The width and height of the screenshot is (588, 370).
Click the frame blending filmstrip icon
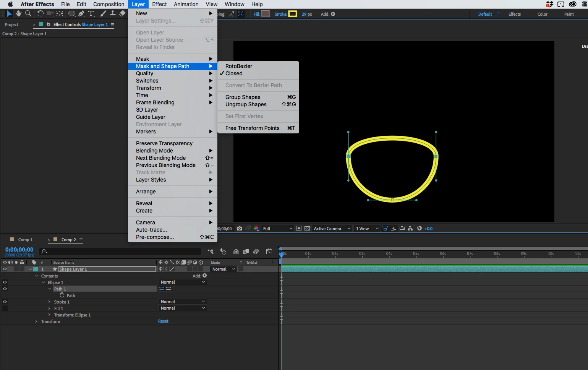(246, 252)
